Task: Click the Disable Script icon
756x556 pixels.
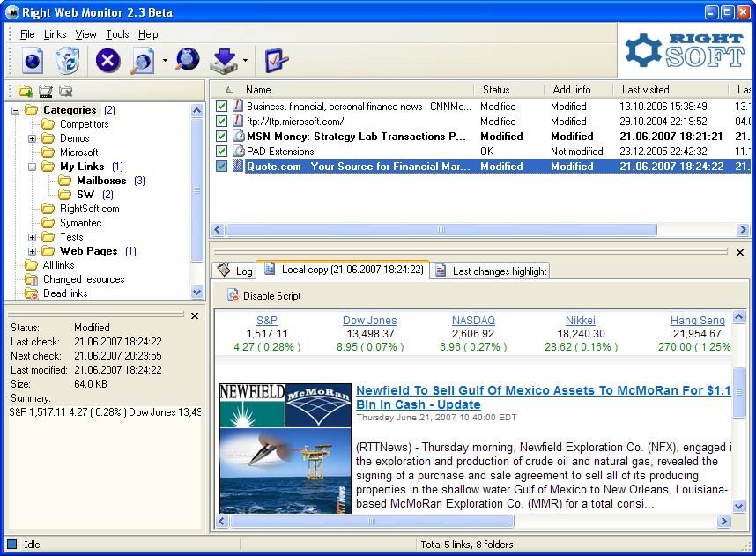Action: click(x=233, y=295)
